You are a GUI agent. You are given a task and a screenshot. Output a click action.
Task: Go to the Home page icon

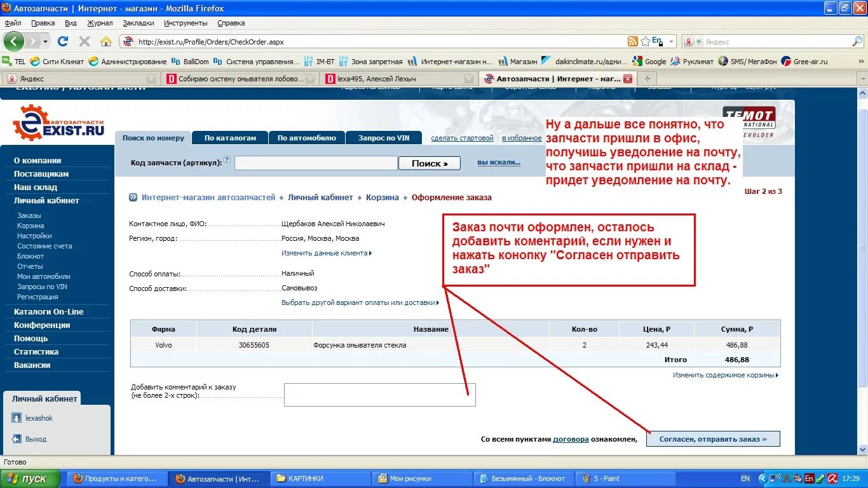[106, 41]
